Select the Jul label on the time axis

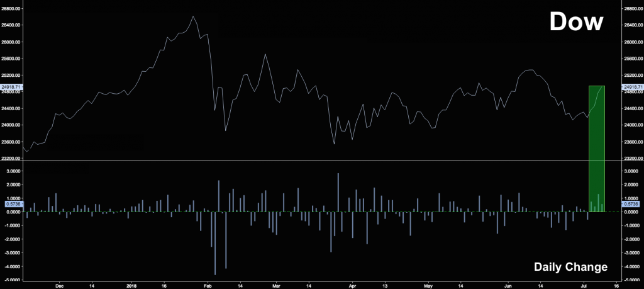(584, 284)
